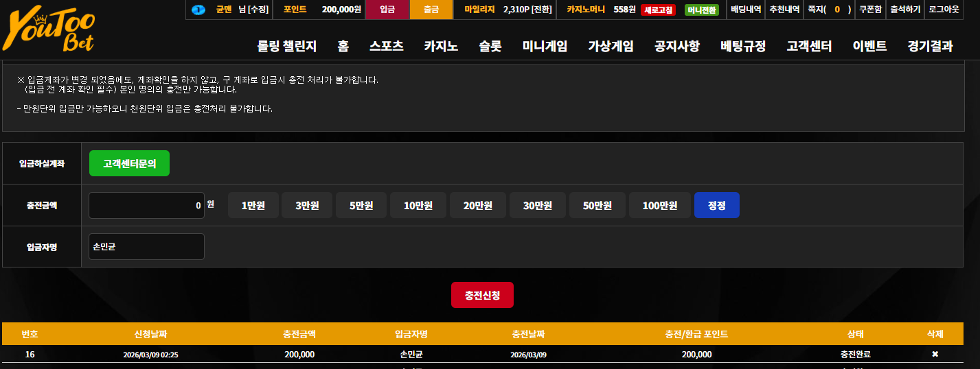
Task: Select the 10만원 amount button
Action: pos(418,205)
